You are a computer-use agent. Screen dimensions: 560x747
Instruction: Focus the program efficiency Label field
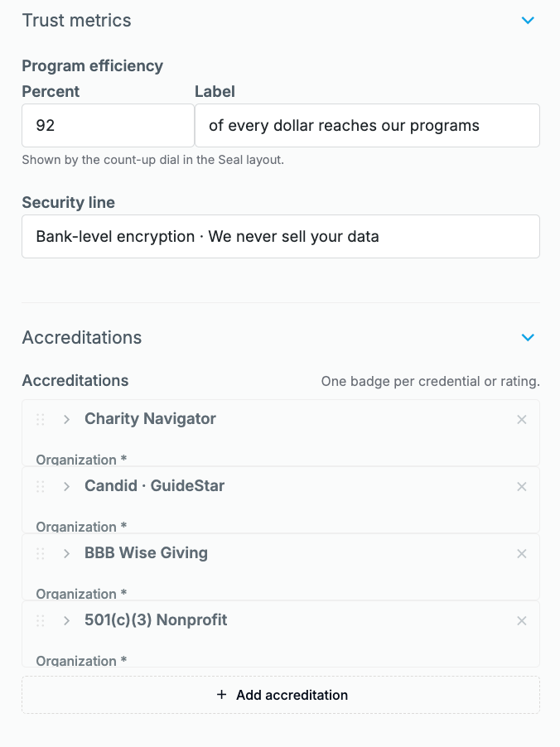(368, 125)
